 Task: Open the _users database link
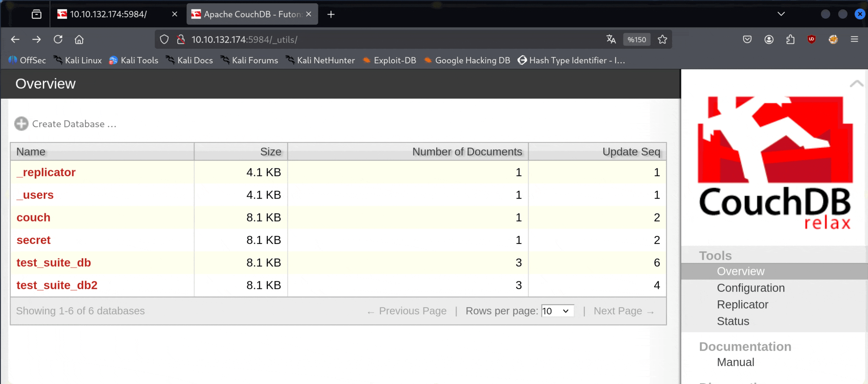tap(35, 195)
